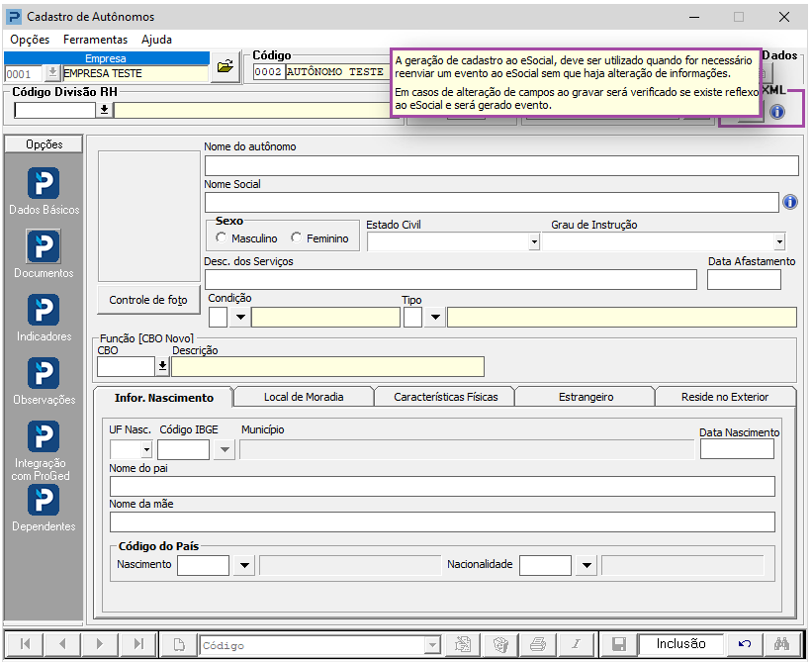Click the Código Divisão RH code field
Viewport: 812px width, 662px height.
click(x=55, y=110)
